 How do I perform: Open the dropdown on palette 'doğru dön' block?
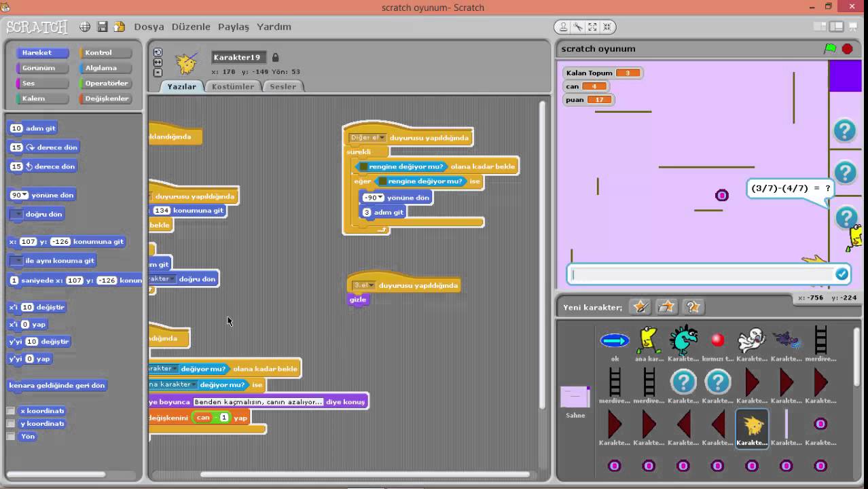17,215
